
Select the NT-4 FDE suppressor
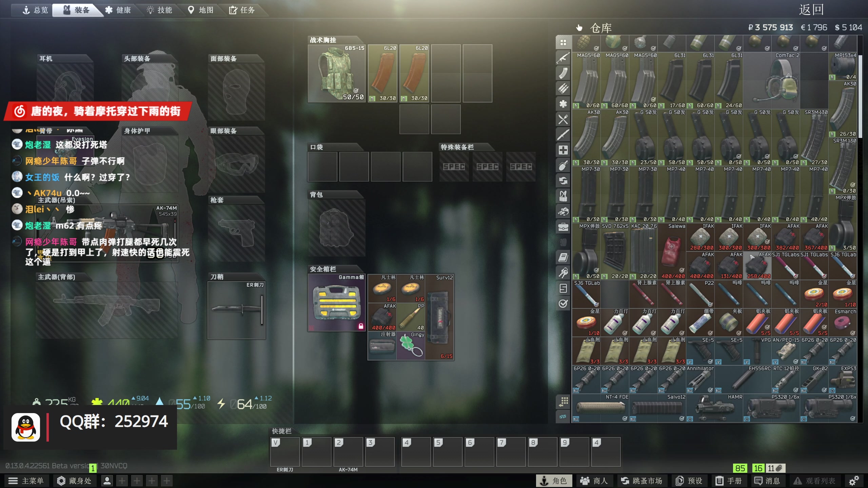[x=600, y=408]
